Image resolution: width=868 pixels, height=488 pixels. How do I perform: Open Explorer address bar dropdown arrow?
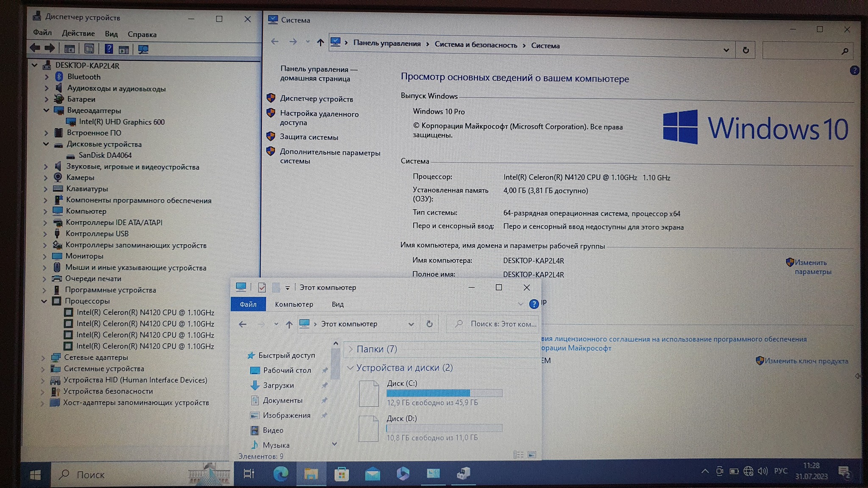(x=411, y=324)
